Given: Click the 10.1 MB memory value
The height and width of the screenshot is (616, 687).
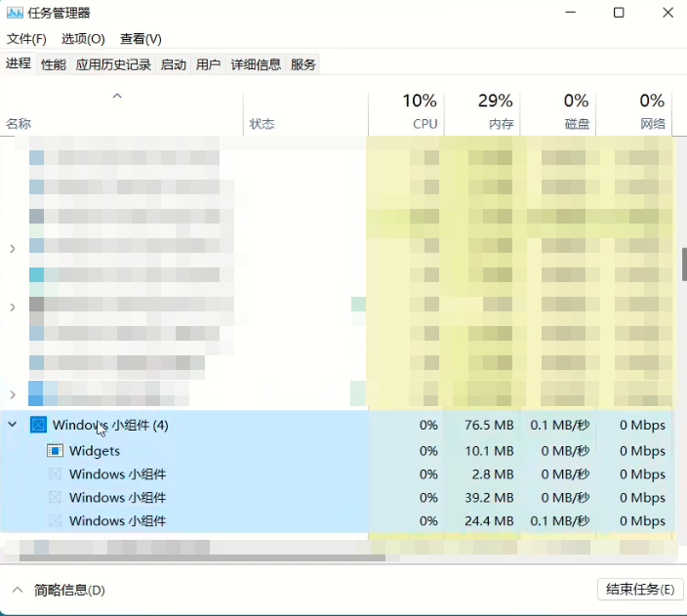Looking at the screenshot, I should tap(489, 451).
